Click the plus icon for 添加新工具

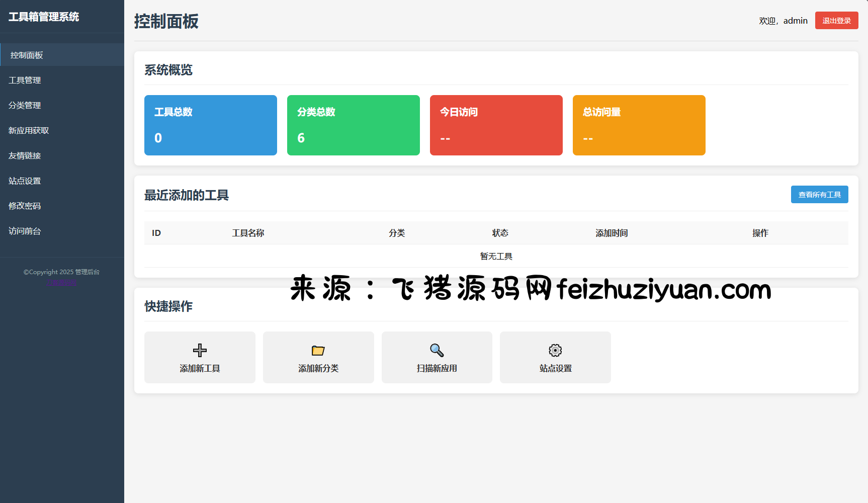(x=200, y=350)
